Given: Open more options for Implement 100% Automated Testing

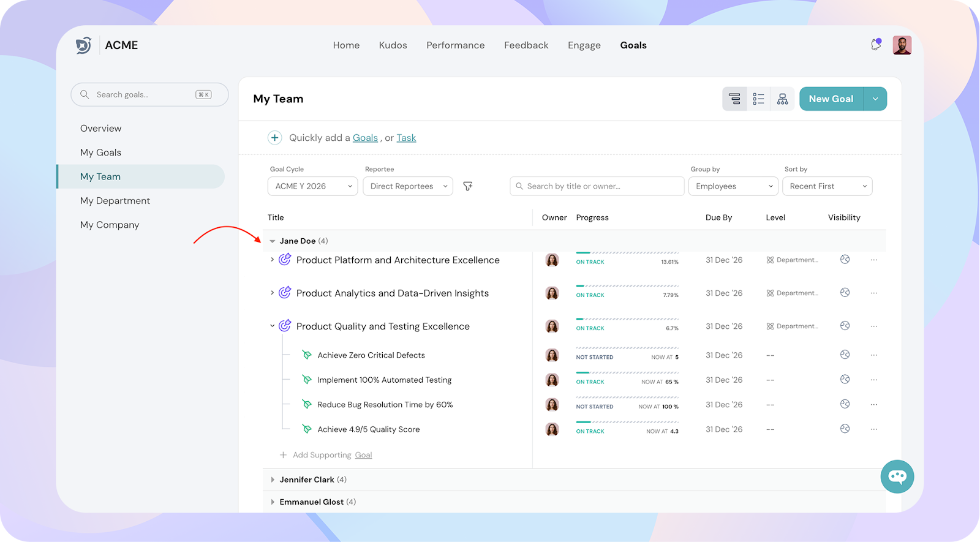Looking at the screenshot, I should click(x=874, y=380).
